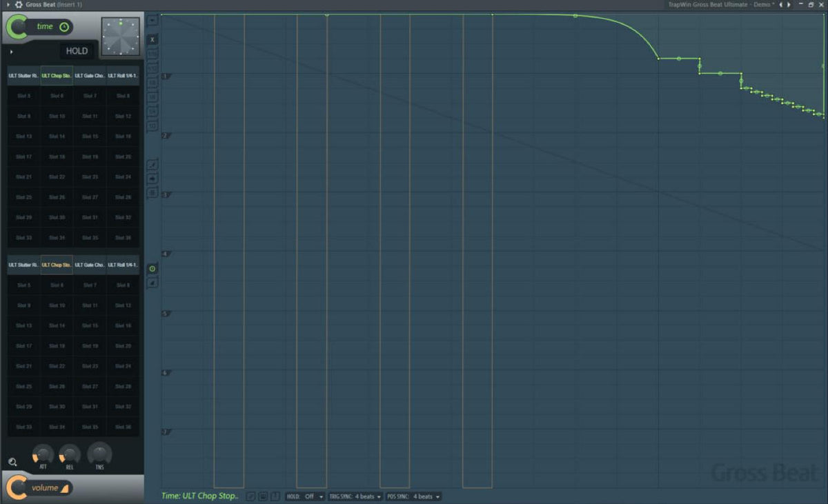Select volume slot ULT Stutter Ri..
Viewport: 828px width, 504px height.
pos(23,265)
